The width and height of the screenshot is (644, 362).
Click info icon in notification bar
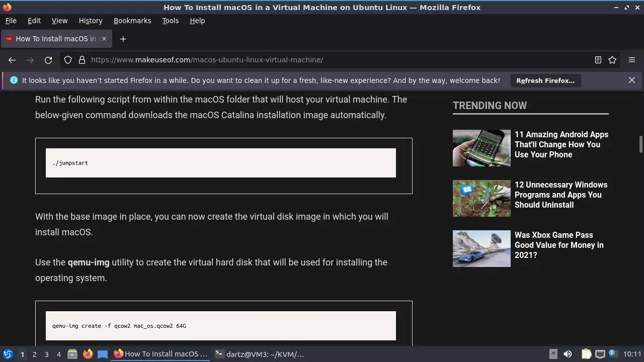pyautogui.click(x=14, y=80)
